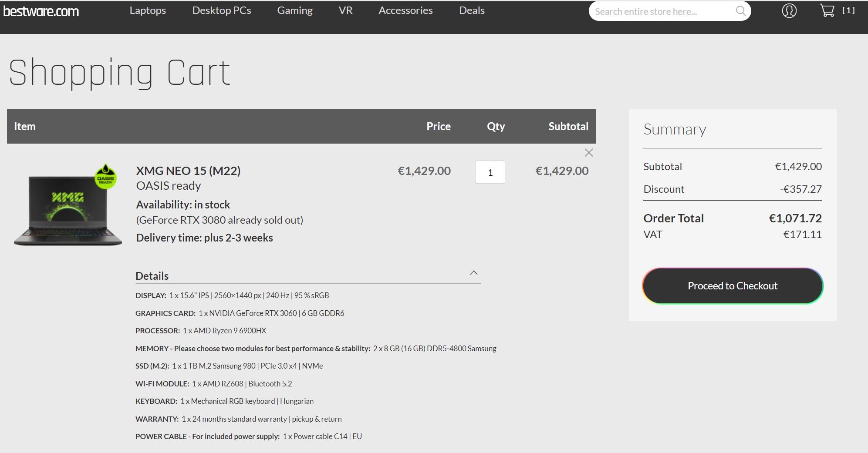Click 'Delivery time: plus 2-3 weeks' text
The height and width of the screenshot is (453, 868).
point(204,238)
